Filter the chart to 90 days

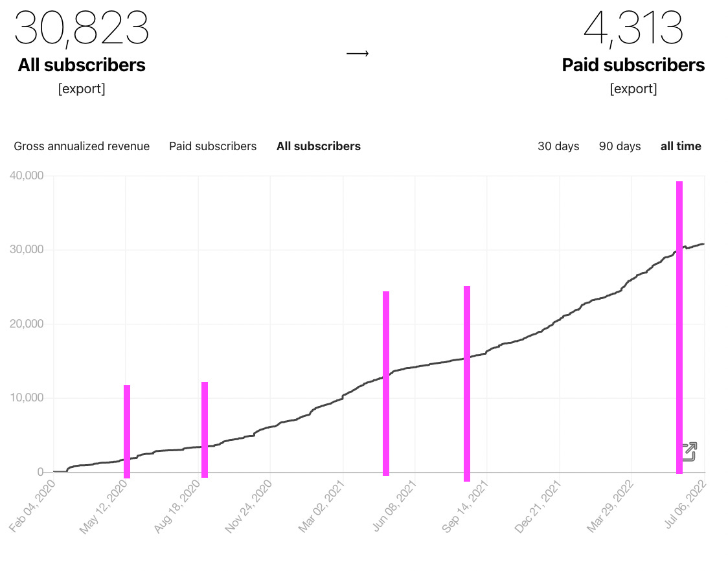619,146
